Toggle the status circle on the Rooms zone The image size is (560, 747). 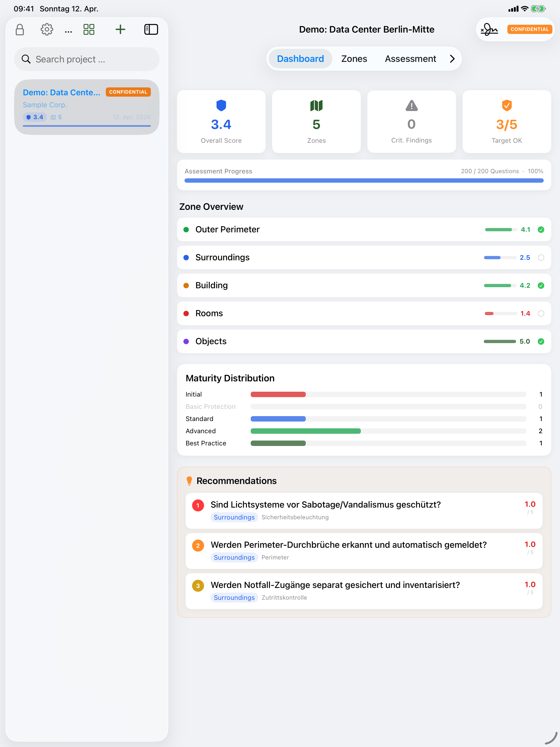tap(541, 314)
